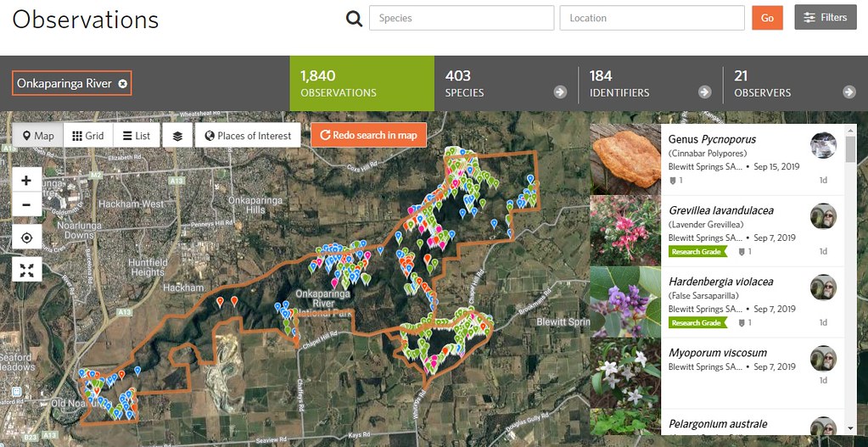This screenshot has height=447, width=868.
Task: Remove the Onkaparinga River place filter
Action: pyautogui.click(x=123, y=83)
